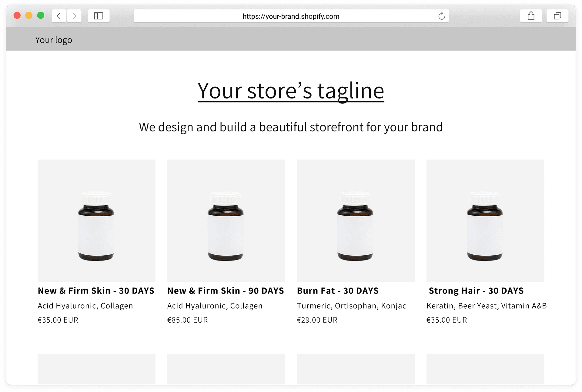Click 'Turmeric, Ortisophan, Konjac' ingredient text
This screenshot has width=582, height=392.
click(x=351, y=306)
